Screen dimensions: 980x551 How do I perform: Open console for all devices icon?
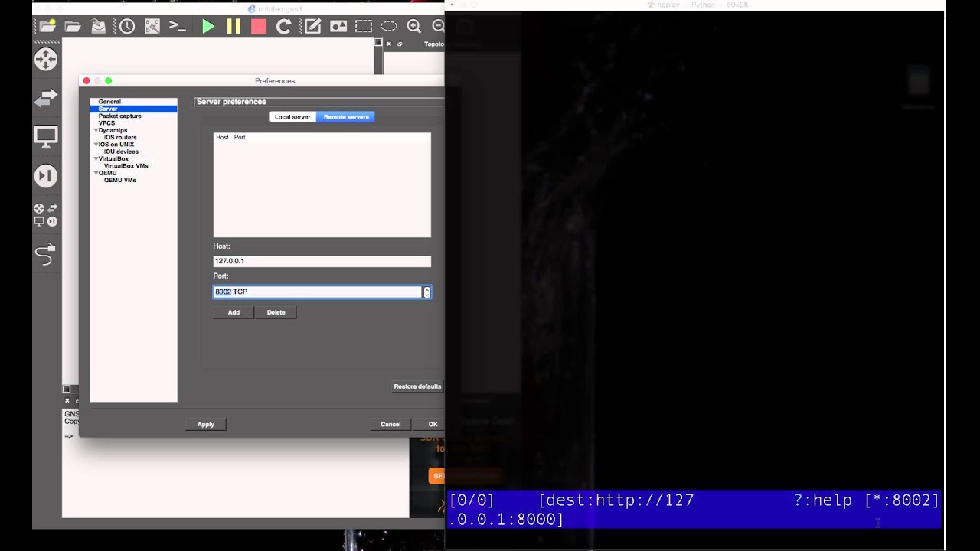[178, 27]
